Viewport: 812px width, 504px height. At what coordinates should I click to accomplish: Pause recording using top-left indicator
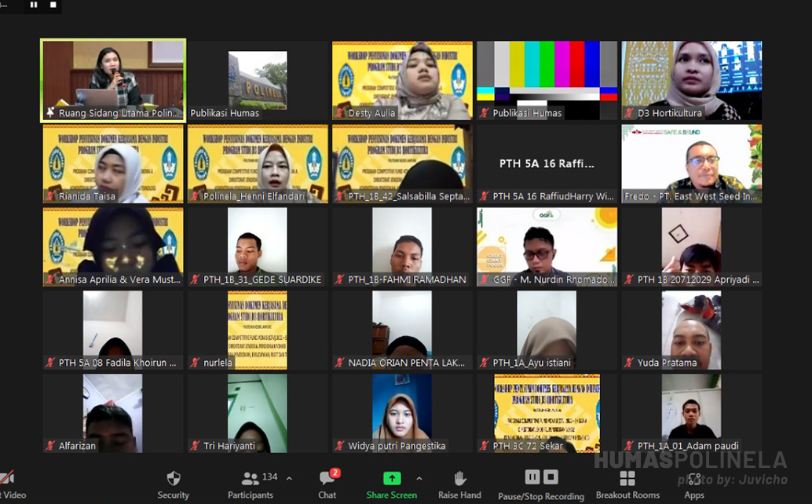click(34, 5)
